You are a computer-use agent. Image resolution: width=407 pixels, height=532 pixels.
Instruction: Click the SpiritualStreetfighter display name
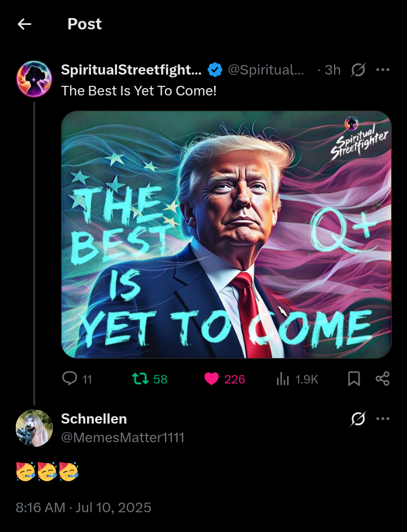[x=131, y=70]
